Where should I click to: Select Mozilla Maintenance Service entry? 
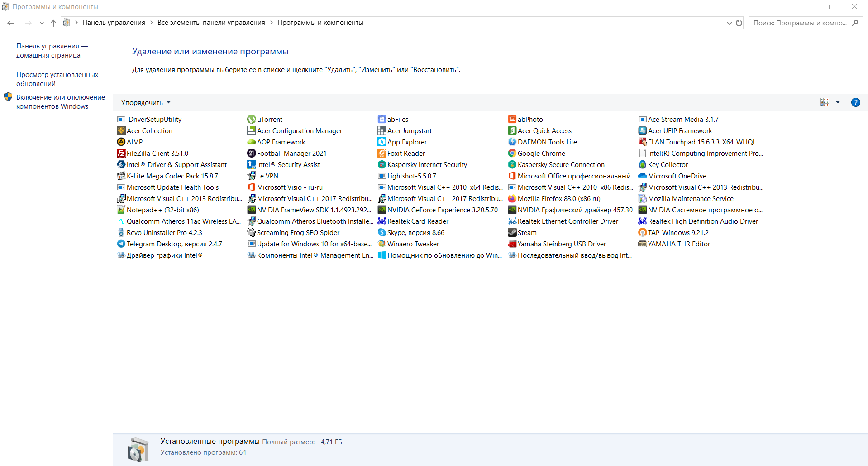point(686,199)
